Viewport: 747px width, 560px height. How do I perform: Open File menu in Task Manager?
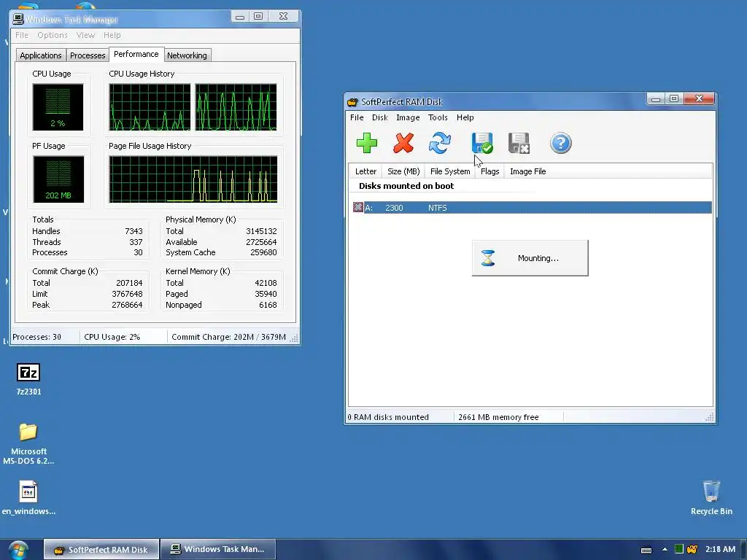[21, 35]
